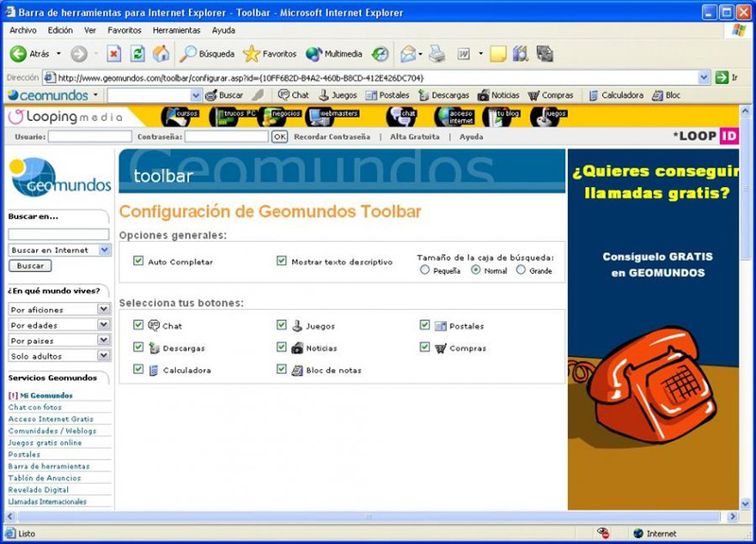Refresh the page with the green arrows icon

(137, 54)
